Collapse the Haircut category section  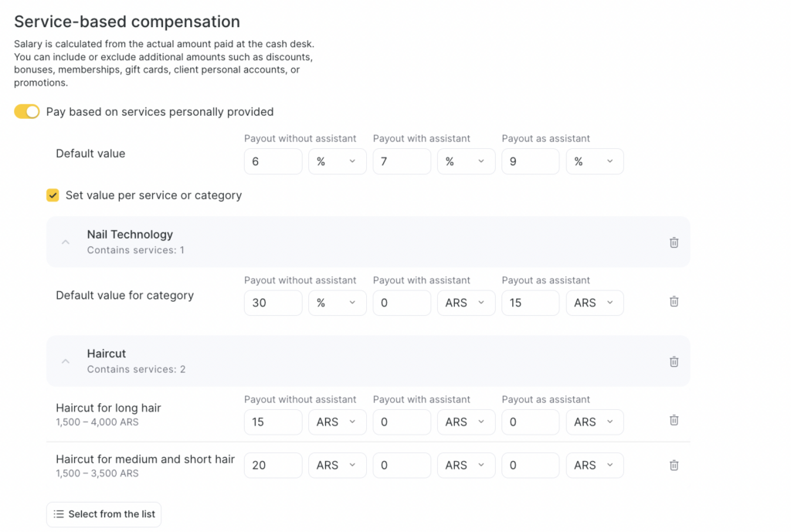coord(66,361)
